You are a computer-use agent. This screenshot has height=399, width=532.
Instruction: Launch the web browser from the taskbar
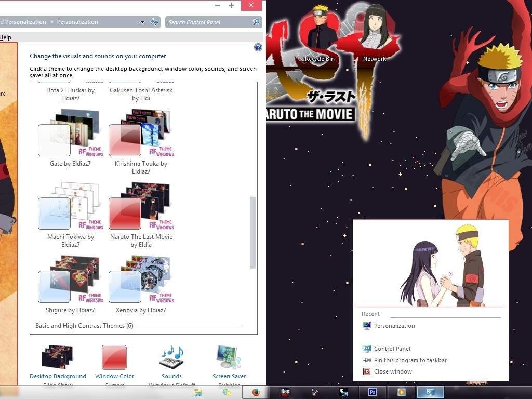click(x=254, y=392)
